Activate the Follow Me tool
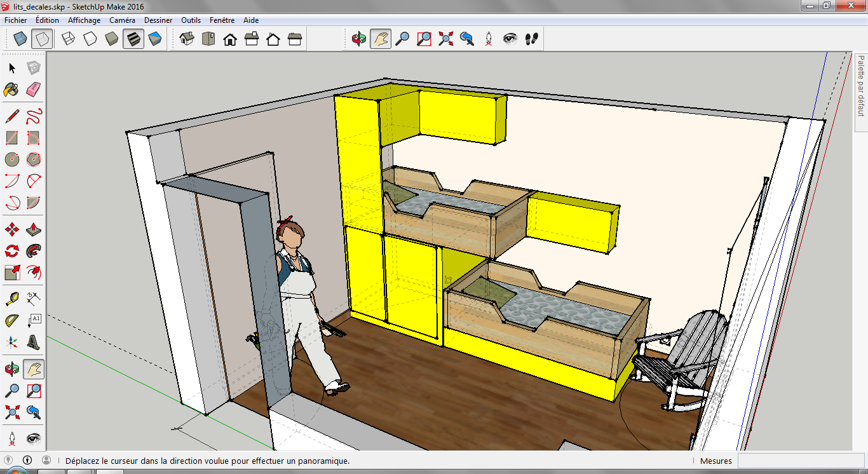Screen dimensions: 868x474 (34, 251)
